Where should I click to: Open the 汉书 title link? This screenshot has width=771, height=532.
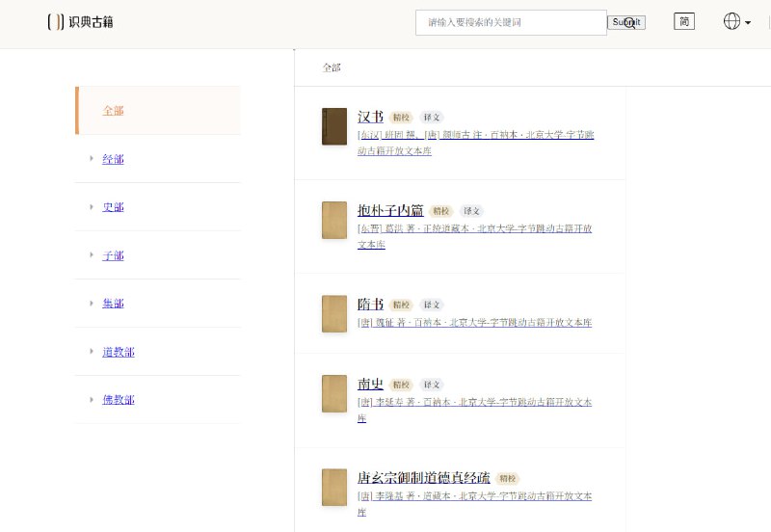(370, 117)
